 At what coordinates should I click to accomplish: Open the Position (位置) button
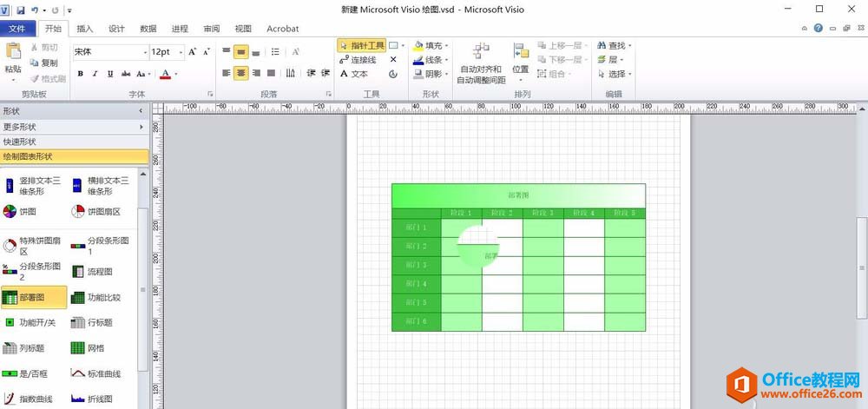tap(520, 63)
